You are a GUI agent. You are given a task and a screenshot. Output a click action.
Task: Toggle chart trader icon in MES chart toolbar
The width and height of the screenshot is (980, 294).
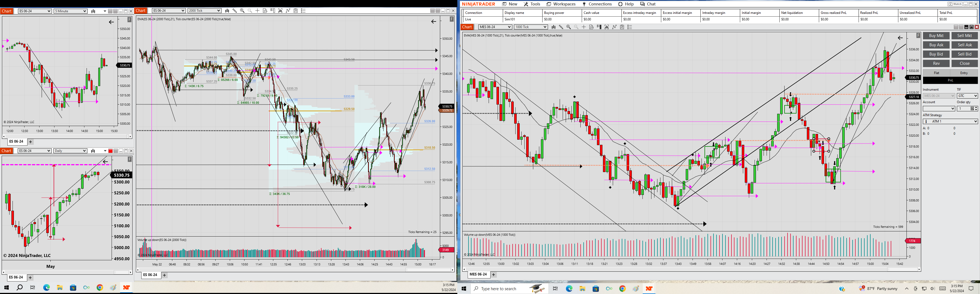(x=599, y=27)
